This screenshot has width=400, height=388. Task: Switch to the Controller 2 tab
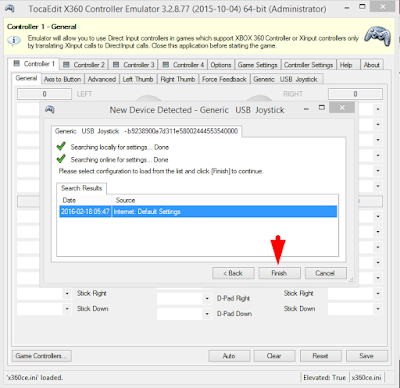(x=84, y=65)
